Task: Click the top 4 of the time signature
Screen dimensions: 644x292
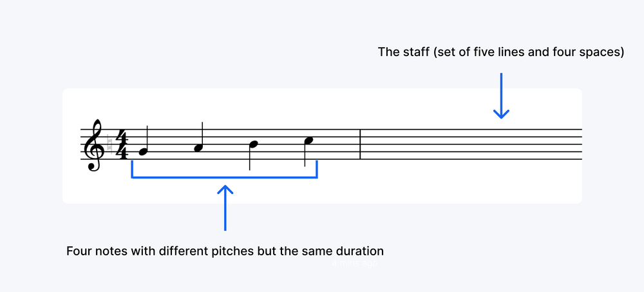Action: [122, 137]
